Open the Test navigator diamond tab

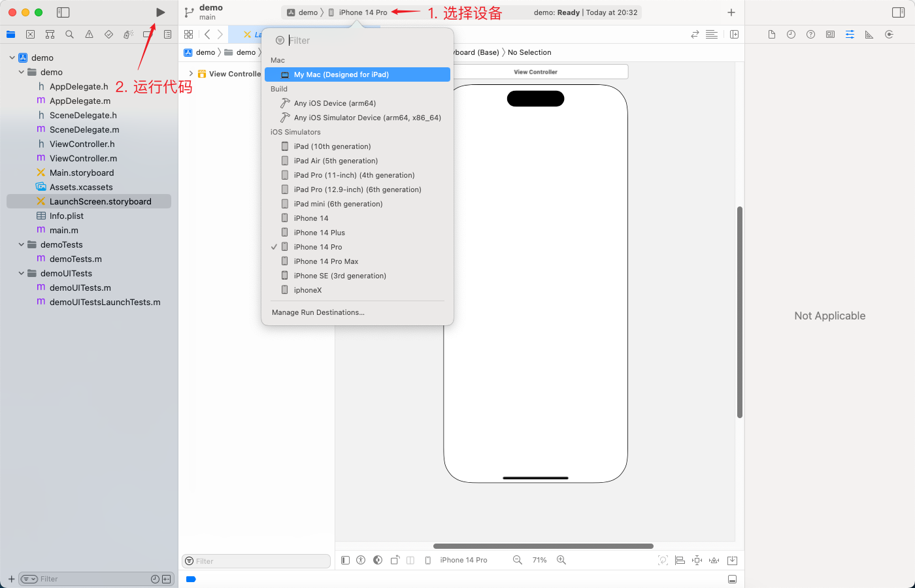108,35
